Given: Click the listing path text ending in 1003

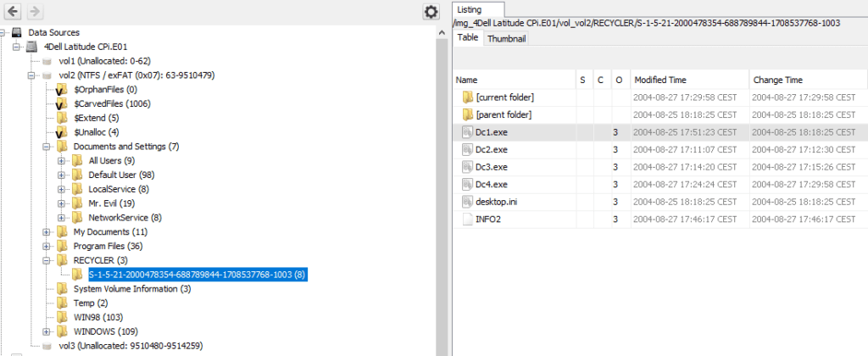Looking at the screenshot, I should click(x=647, y=23).
